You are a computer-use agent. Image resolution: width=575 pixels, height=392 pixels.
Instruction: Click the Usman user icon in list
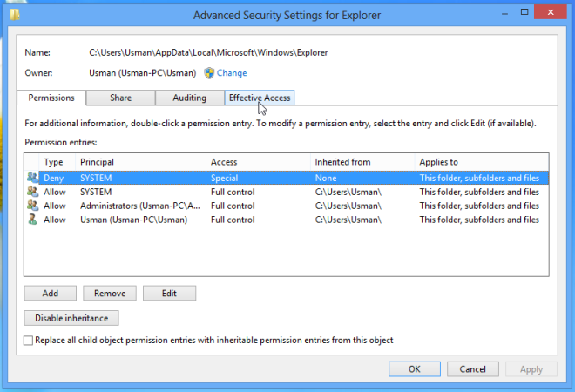click(x=32, y=220)
